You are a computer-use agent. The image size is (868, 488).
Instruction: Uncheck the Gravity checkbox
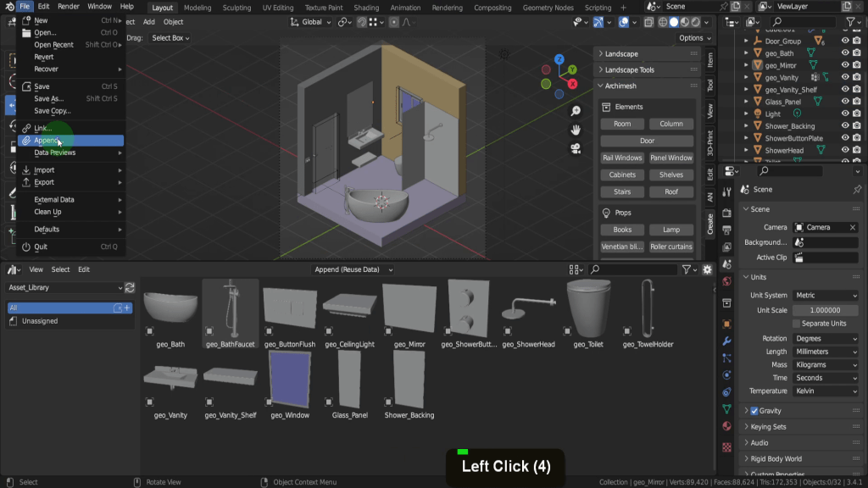coord(754,411)
